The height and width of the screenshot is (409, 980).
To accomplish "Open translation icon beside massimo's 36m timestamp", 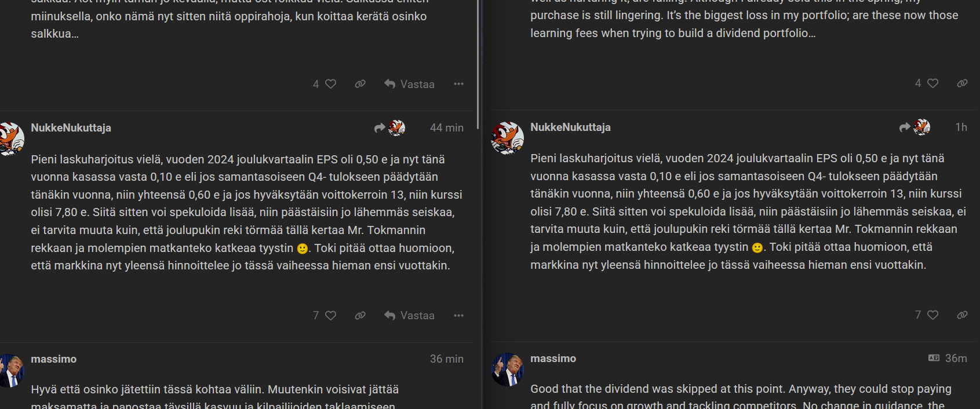I will point(934,358).
